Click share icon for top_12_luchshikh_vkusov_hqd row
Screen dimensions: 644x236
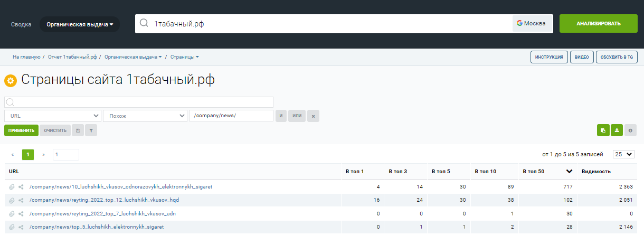[x=21, y=200]
